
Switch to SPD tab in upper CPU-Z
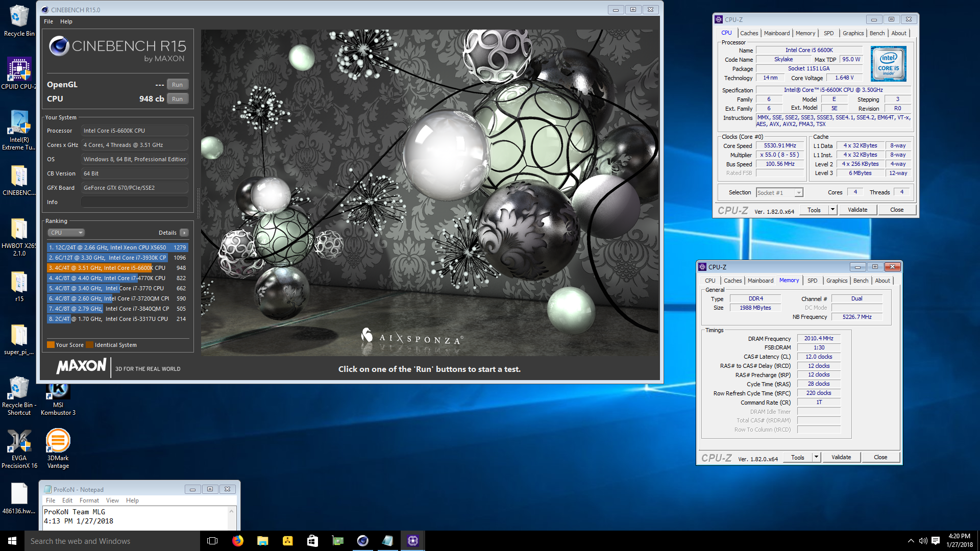click(829, 33)
